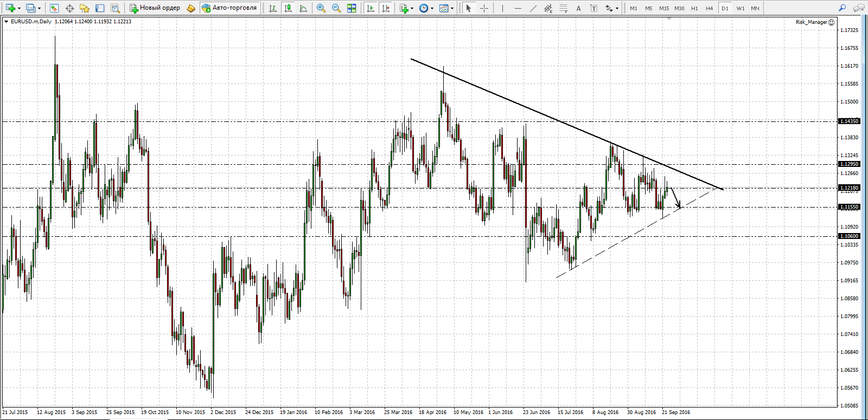Switch chart to Line Chart mode

pyautogui.click(x=303, y=8)
